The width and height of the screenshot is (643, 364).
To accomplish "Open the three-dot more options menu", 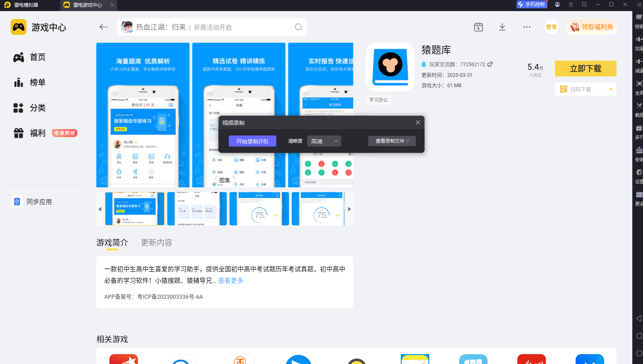I will [x=527, y=27].
